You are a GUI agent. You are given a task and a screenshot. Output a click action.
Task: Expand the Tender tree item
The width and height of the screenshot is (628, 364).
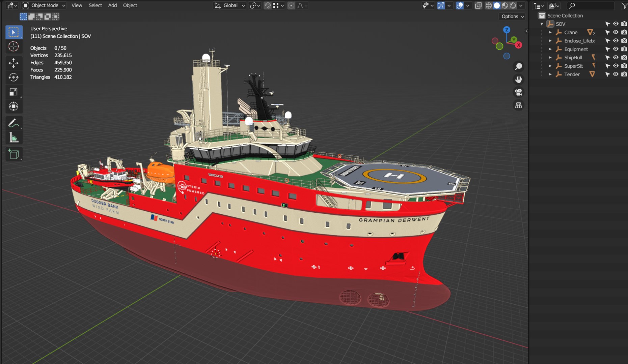pyautogui.click(x=550, y=74)
